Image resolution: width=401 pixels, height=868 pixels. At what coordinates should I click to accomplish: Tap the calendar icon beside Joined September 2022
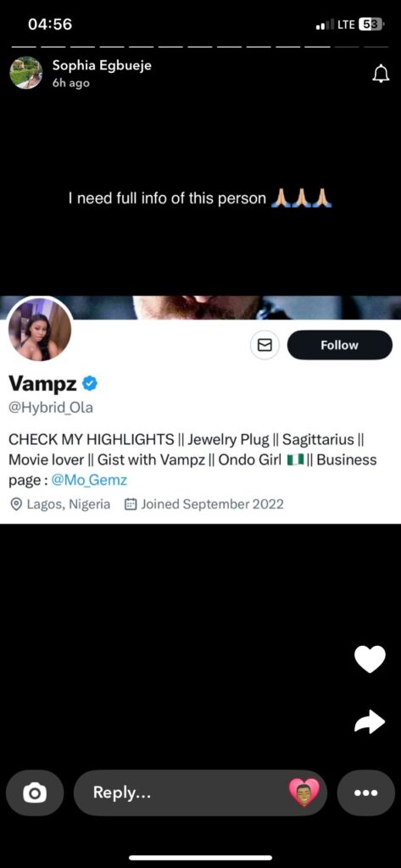tap(131, 504)
